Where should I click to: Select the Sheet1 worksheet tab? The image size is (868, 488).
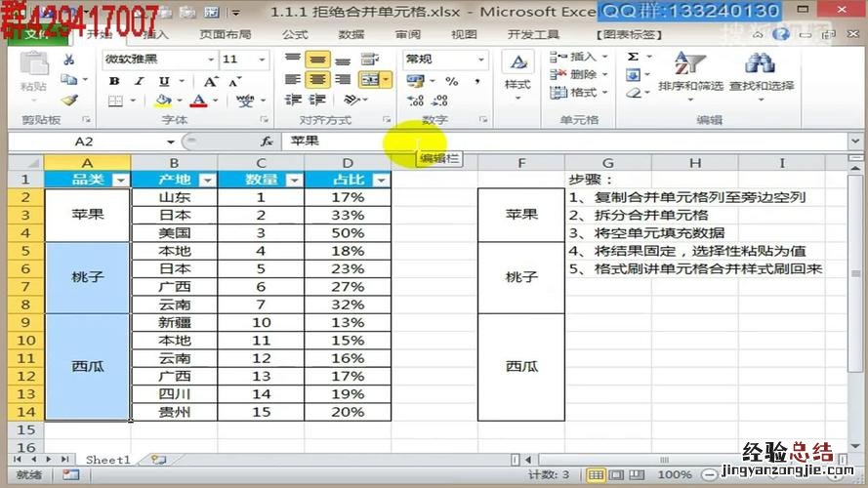[x=106, y=459]
